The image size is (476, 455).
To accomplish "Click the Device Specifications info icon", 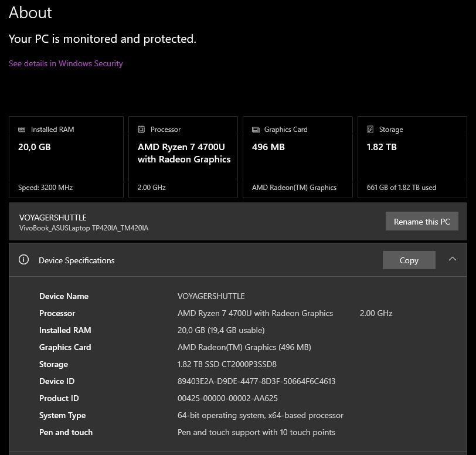I will pos(23,260).
